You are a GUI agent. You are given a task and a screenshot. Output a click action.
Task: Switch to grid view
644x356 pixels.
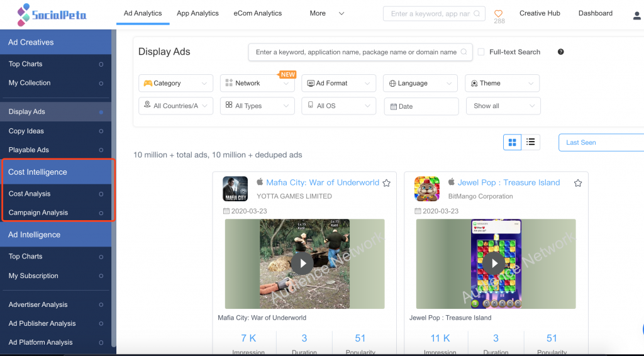(512, 142)
